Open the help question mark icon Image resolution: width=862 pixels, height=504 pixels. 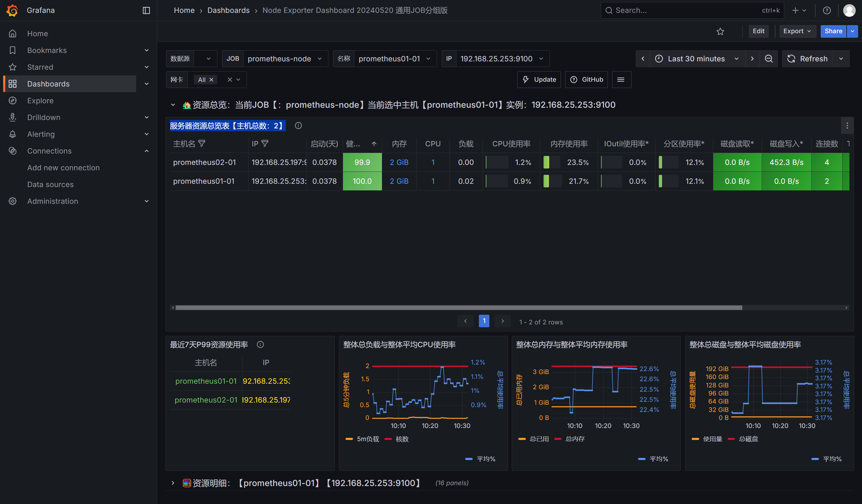826,10
